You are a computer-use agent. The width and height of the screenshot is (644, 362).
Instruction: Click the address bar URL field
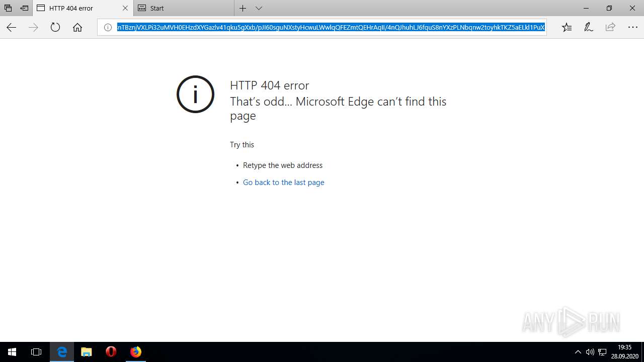331,28
